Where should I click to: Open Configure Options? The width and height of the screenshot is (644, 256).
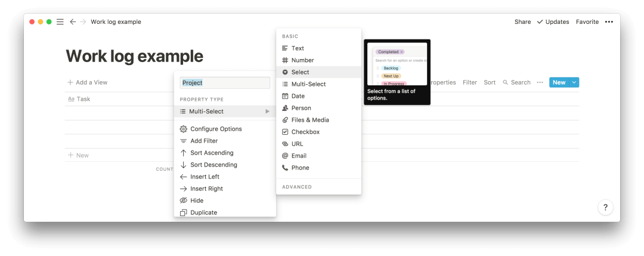[x=225, y=129]
